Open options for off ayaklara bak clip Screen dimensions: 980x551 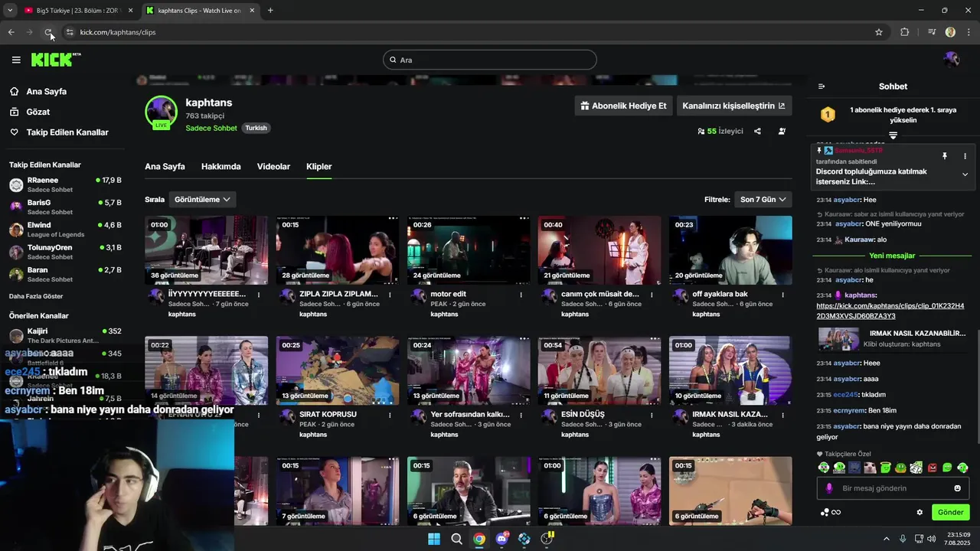point(782,294)
